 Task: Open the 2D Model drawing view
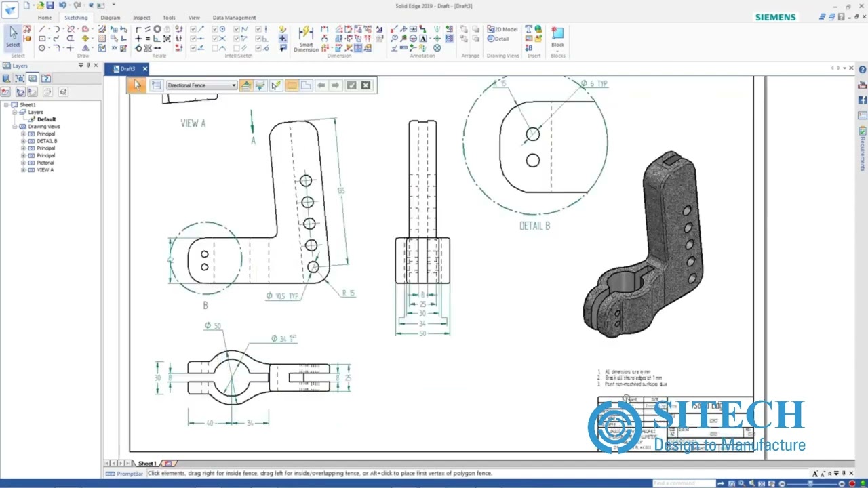(x=502, y=29)
